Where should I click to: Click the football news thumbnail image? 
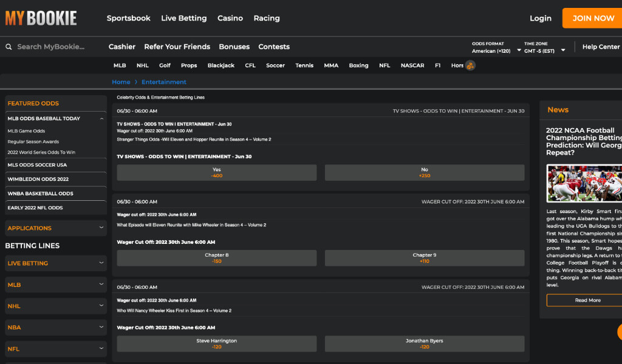584,183
